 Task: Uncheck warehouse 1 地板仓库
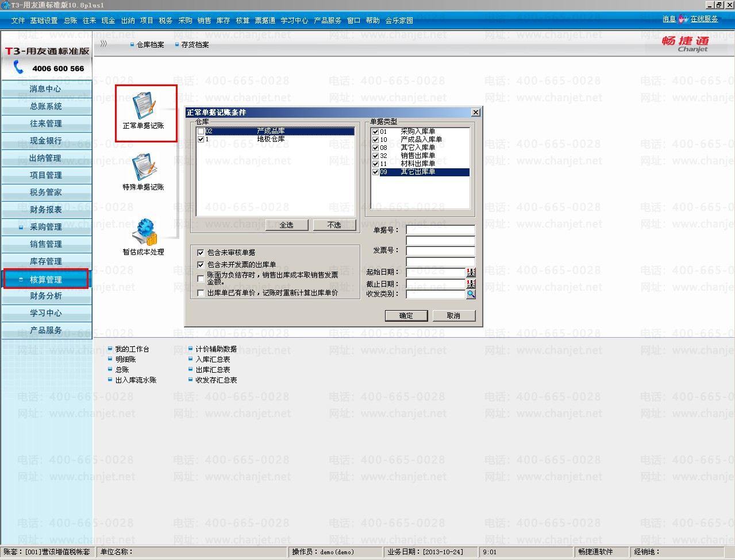coord(201,139)
